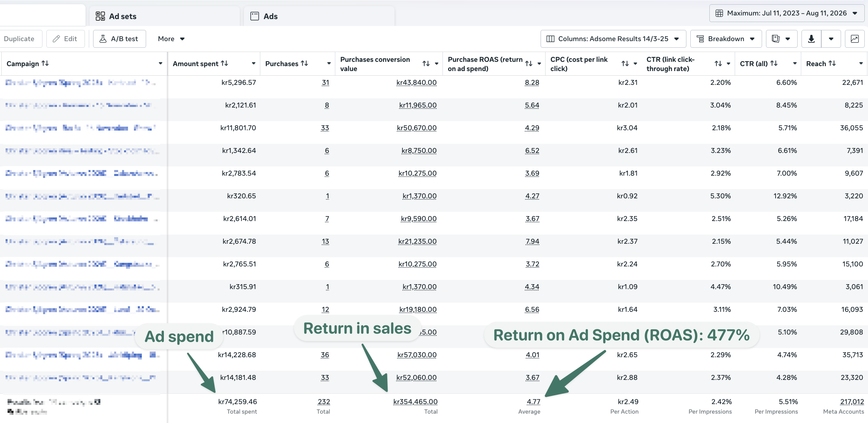868x423 pixels.
Task: Sort by Purchases conversion value arrows
Action: tap(426, 64)
